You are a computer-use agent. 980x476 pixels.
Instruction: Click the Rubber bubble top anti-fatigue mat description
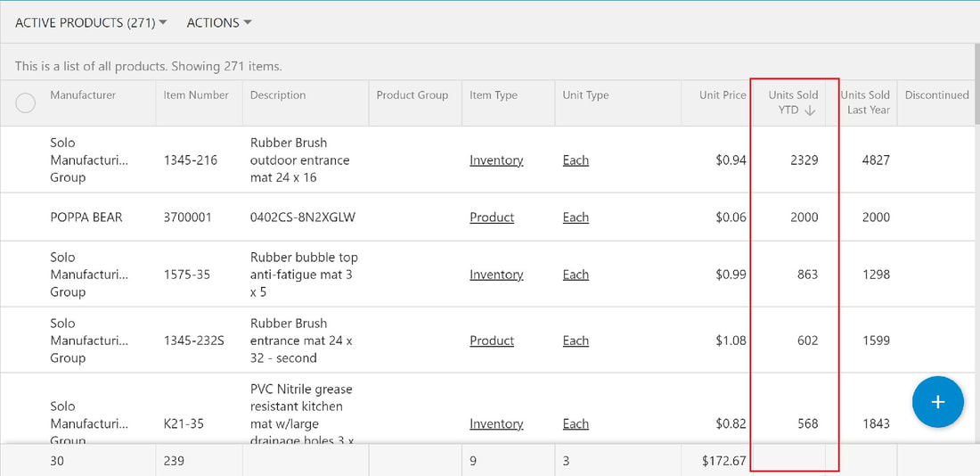pos(304,275)
